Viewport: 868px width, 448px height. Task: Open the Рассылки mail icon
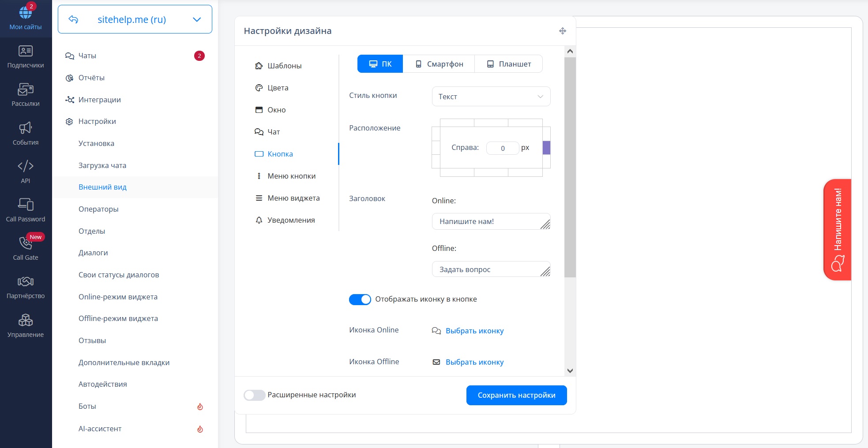(26, 90)
